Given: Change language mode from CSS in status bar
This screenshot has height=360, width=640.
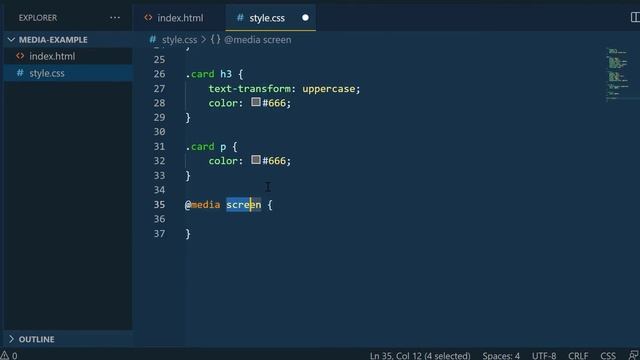Looking at the screenshot, I should [608, 356].
